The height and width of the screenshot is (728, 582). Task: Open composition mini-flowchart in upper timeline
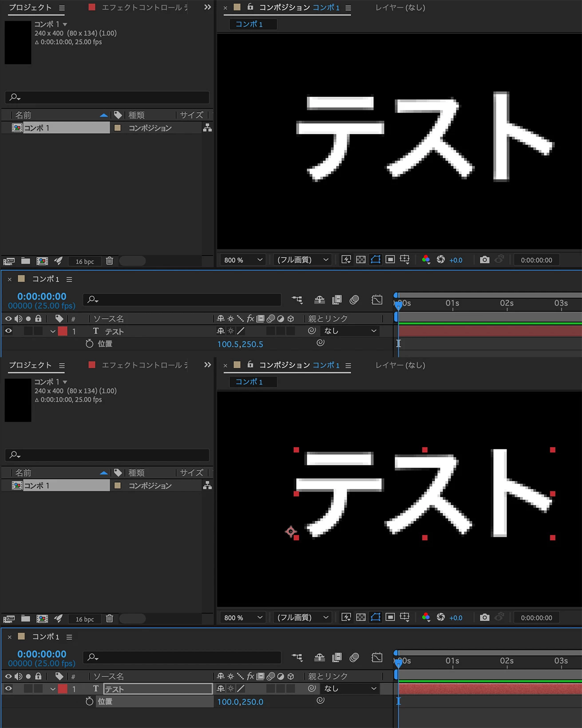(x=297, y=300)
